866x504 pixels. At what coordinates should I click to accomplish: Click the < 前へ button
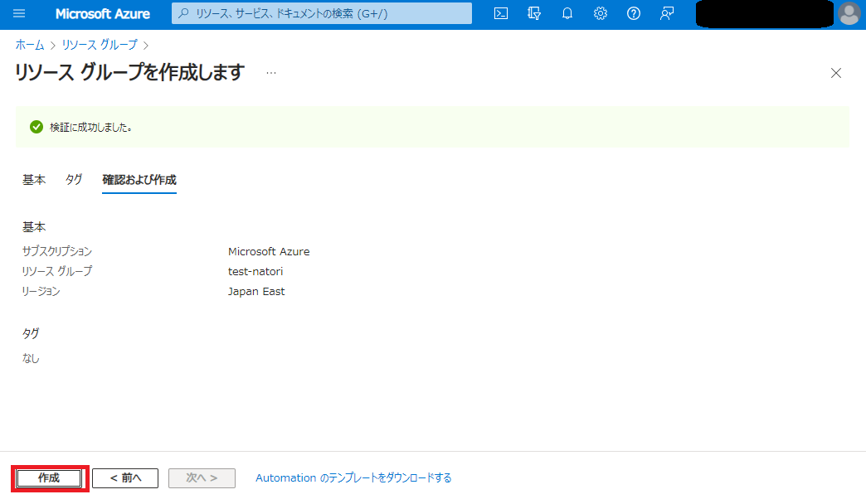(x=125, y=478)
